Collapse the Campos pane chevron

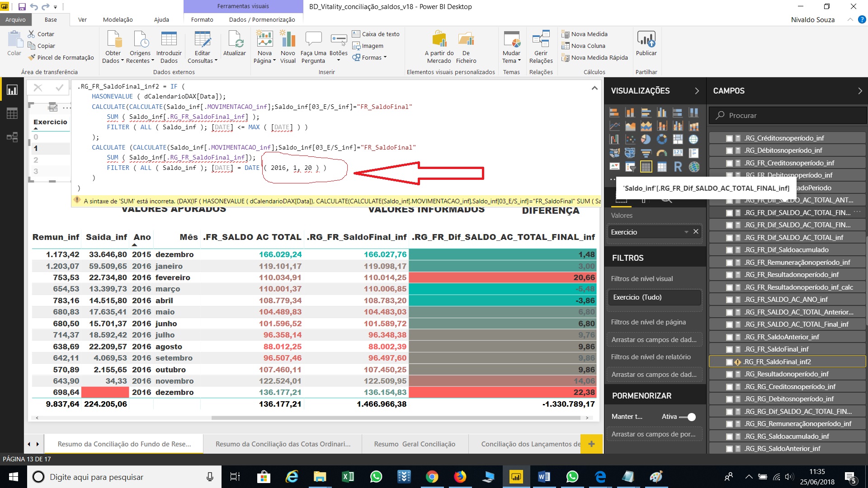(x=860, y=91)
